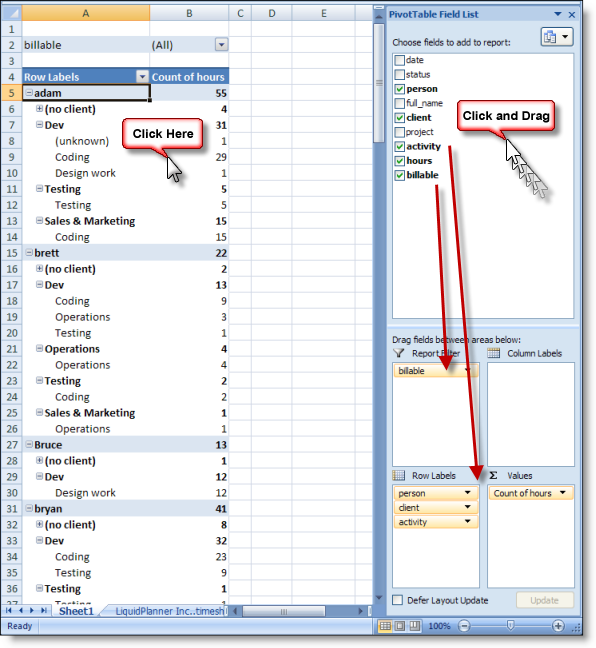Switch to LiquidPlanner Inc..timesh sheet tab
Viewport: 596px width, 648px height.
(x=169, y=611)
